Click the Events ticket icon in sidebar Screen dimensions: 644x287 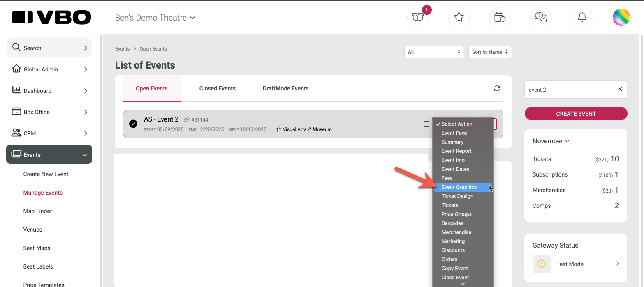pyautogui.click(x=16, y=154)
